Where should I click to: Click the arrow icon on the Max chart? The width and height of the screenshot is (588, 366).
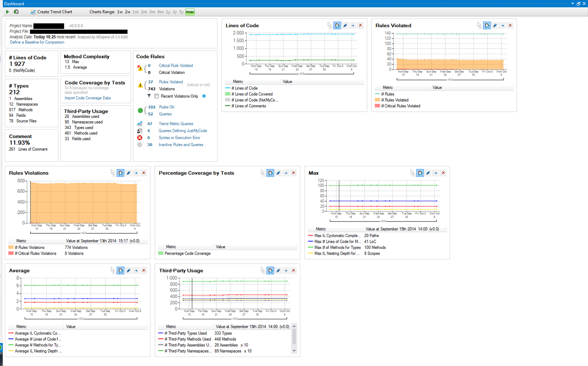[x=436, y=173]
